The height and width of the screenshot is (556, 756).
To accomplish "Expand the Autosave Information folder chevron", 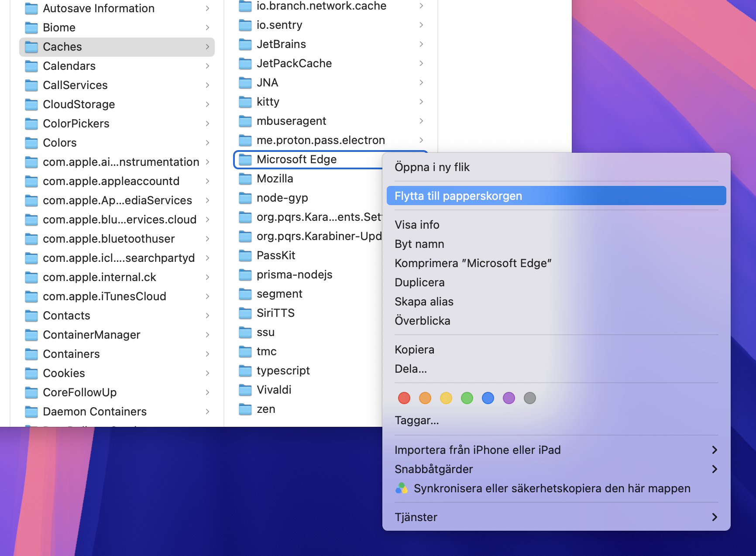I will point(207,8).
